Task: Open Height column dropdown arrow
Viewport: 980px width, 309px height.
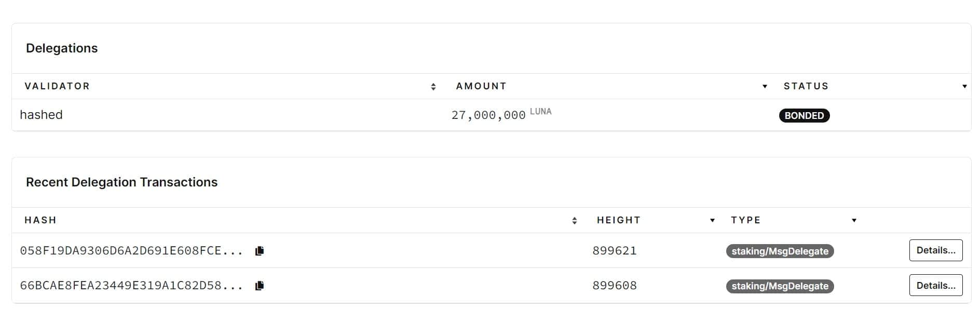Action: pyautogui.click(x=712, y=220)
